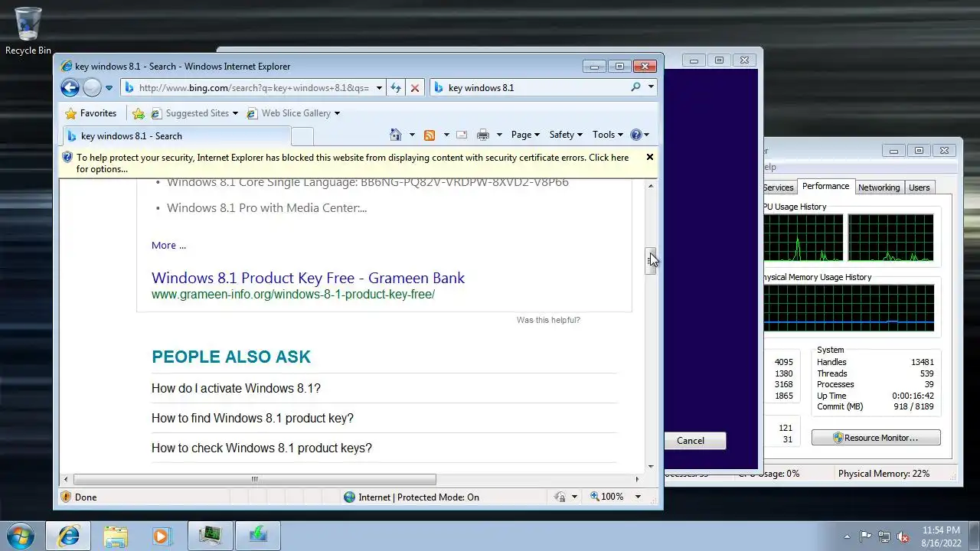Click the installer taskbar icon with green arrow

pyautogui.click(x=258, y=536)
